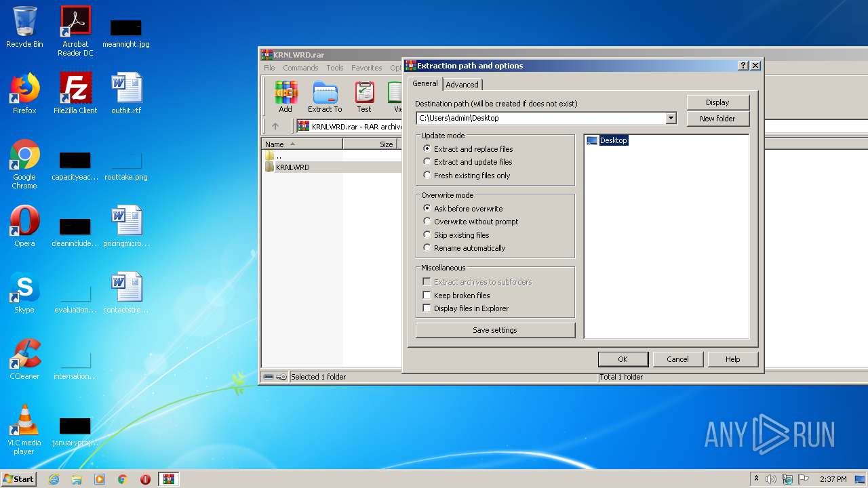Open the Firefox desktop shortcut
The width and height of the screenshot is (868, 488).
tap(24, 94)
